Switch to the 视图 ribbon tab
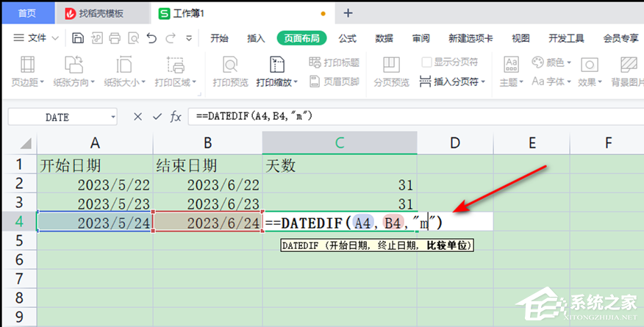This screenshot has height=327, width=644. 520,38
